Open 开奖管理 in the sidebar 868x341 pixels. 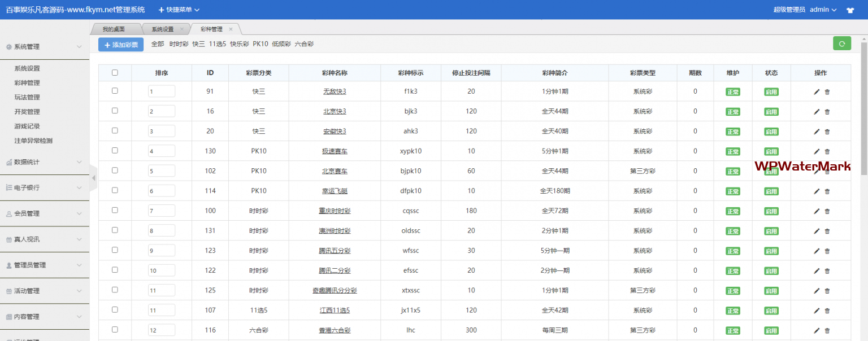(x=27, y=112)
